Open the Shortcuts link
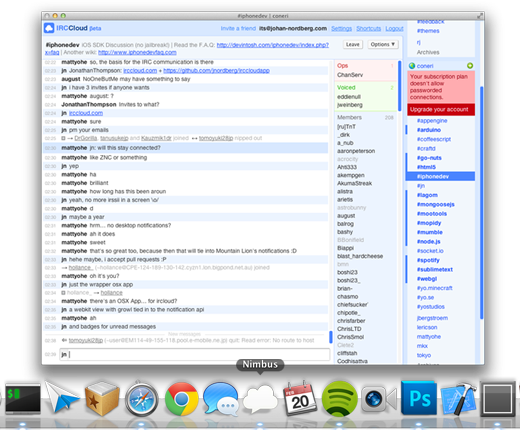The width and height of the screenshot is (520, 430). coord(368,29)
